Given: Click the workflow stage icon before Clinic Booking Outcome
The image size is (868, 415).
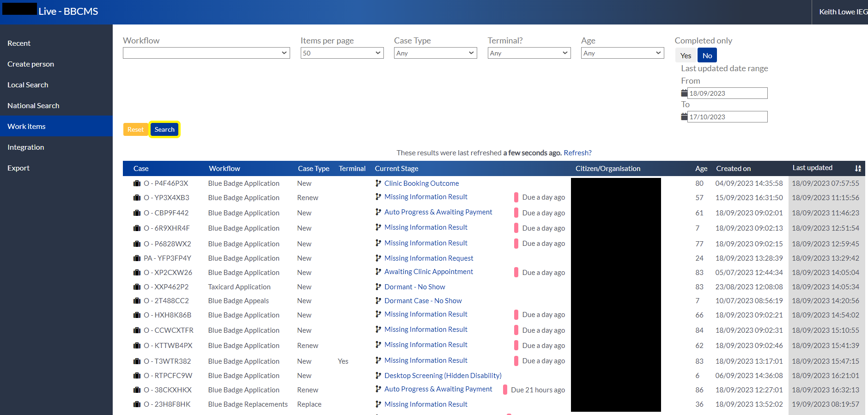Looking at the screenshot, I should click(x=378, y=183).
